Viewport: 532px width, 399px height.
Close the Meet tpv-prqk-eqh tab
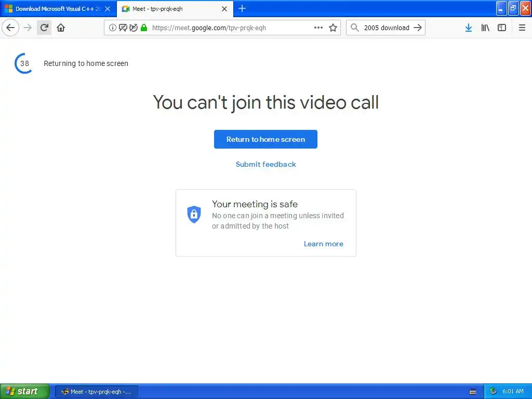pyautogui.click(x=224, y=9)
